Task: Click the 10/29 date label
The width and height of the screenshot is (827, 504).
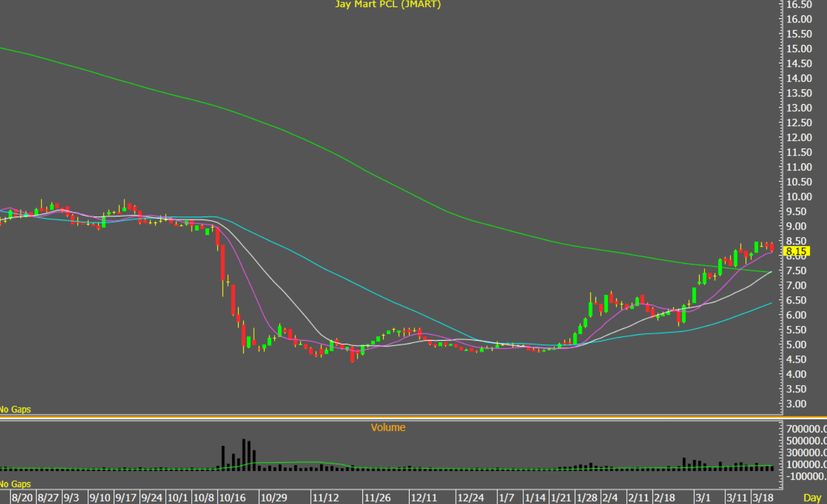Action: (275, 498)
